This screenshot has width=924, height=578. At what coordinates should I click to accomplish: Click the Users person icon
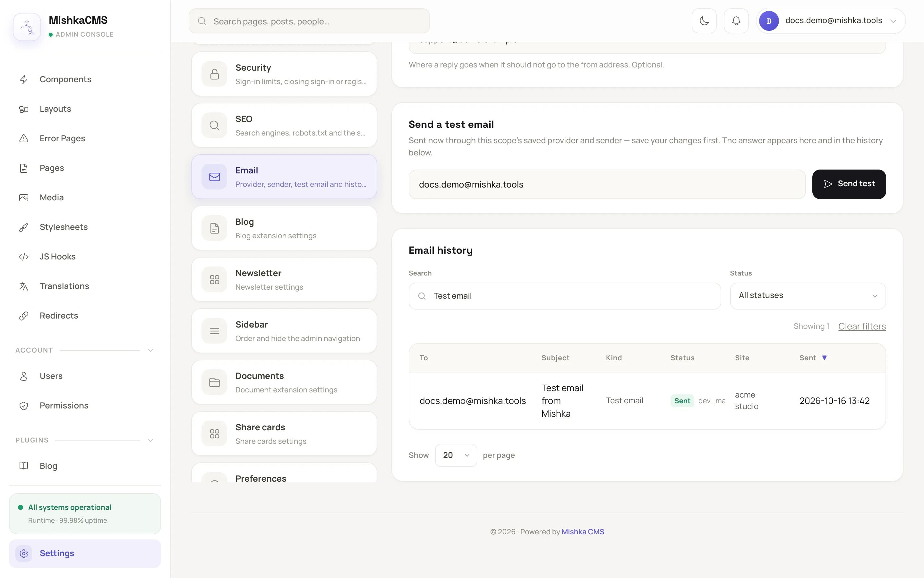[x=24, y=376]
